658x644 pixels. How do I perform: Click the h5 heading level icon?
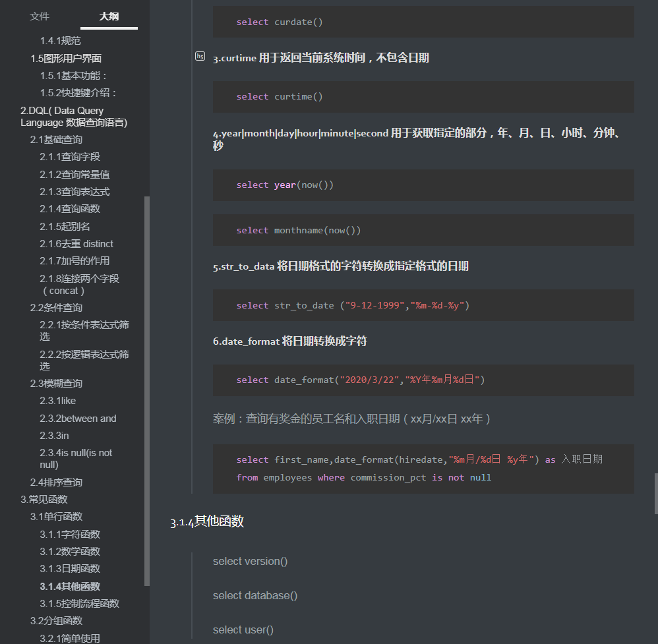tap(200, 56)
